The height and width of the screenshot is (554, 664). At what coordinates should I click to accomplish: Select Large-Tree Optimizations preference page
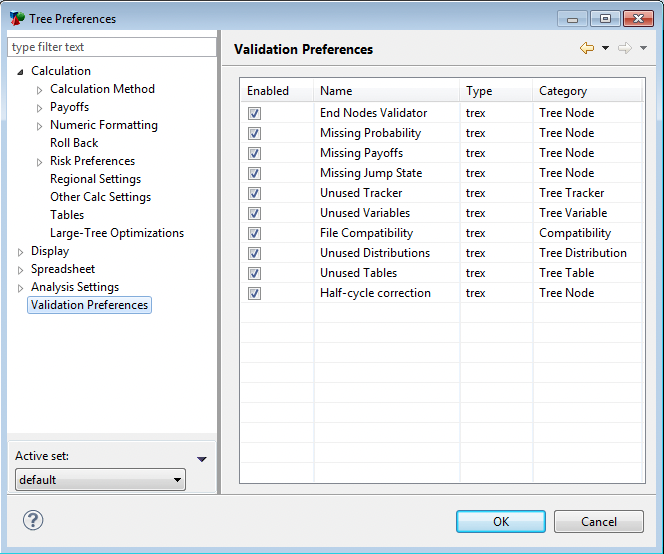117,233
